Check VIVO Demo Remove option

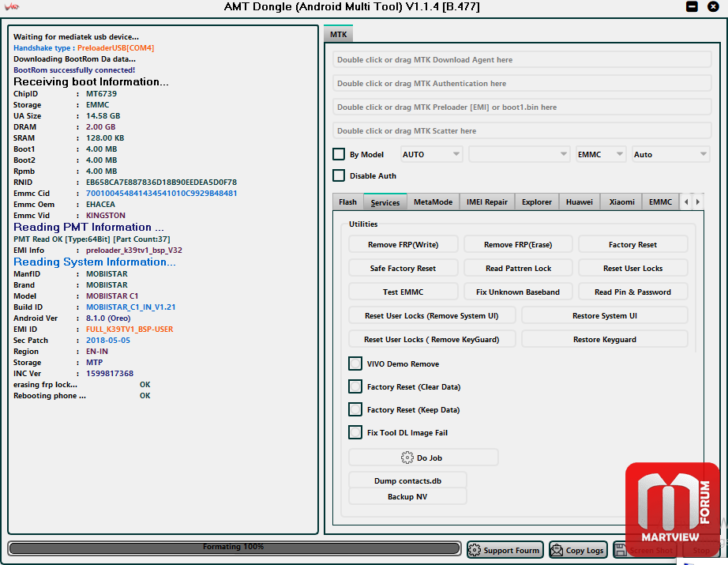[355, 363]
